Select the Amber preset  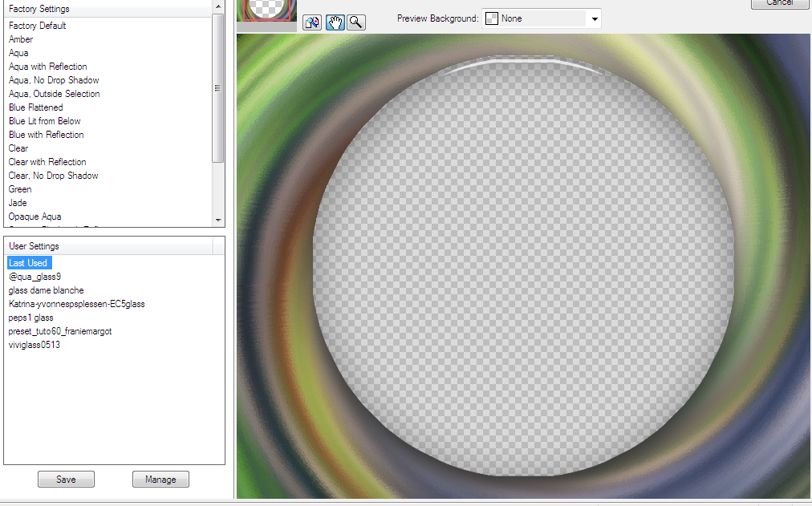(21, 39)
